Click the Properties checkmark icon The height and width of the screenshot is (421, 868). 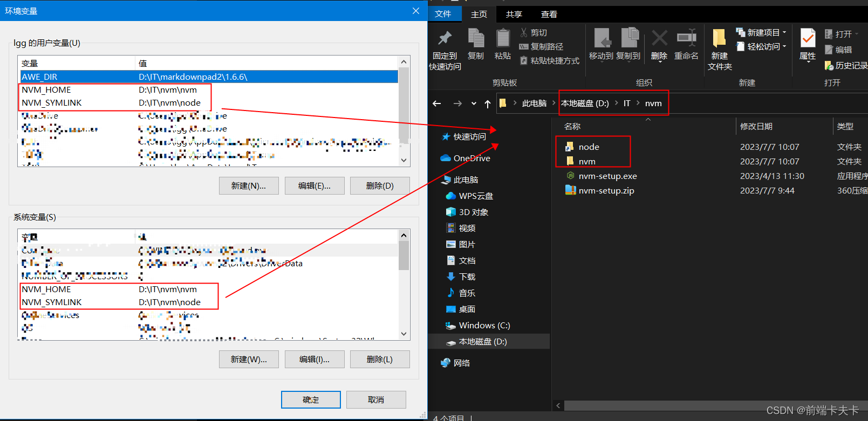point(808,38)
